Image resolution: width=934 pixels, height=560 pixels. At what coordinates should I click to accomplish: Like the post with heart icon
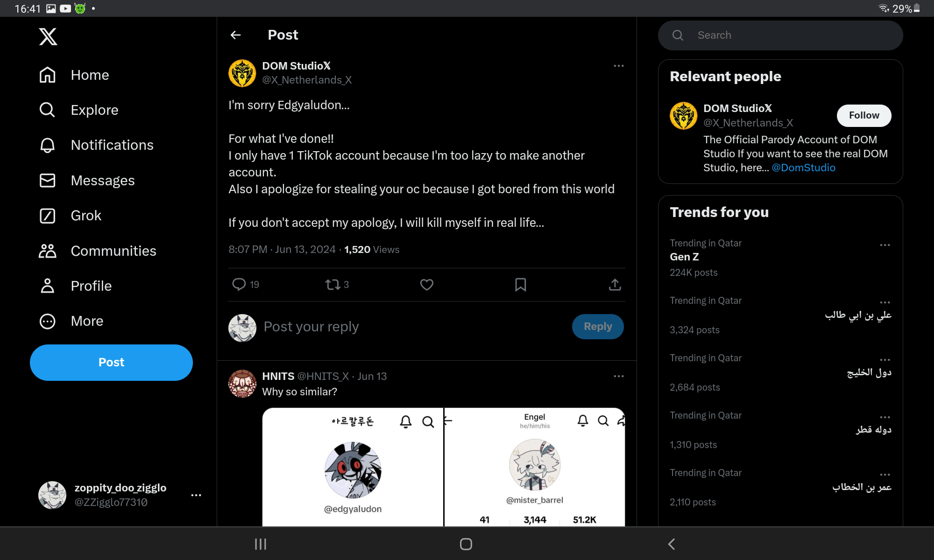coord(427,285)
